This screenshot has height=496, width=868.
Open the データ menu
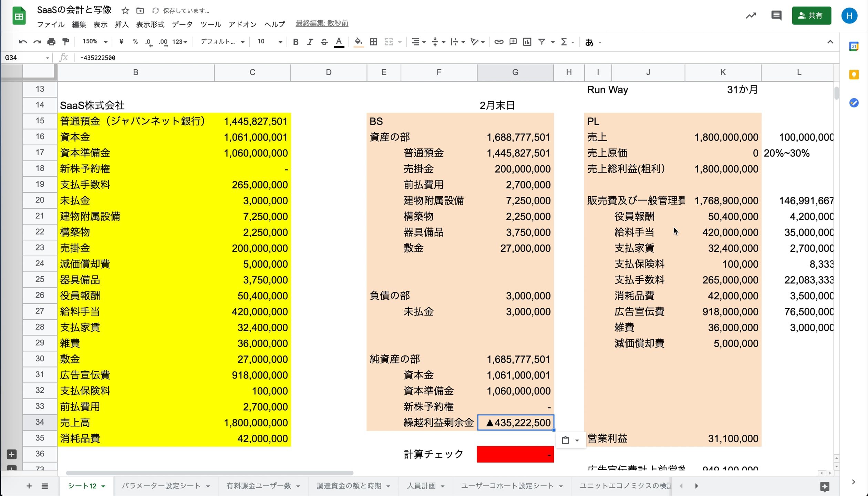click(x=182, y=24)
